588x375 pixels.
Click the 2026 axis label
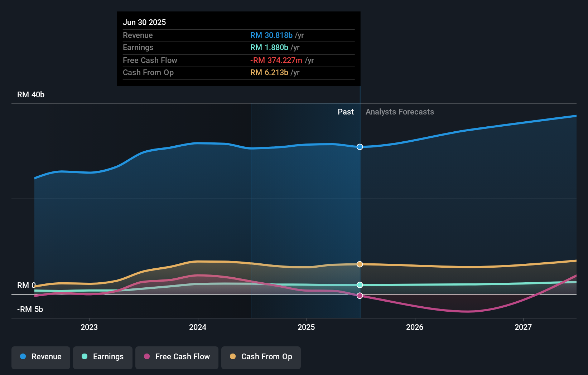414,327
